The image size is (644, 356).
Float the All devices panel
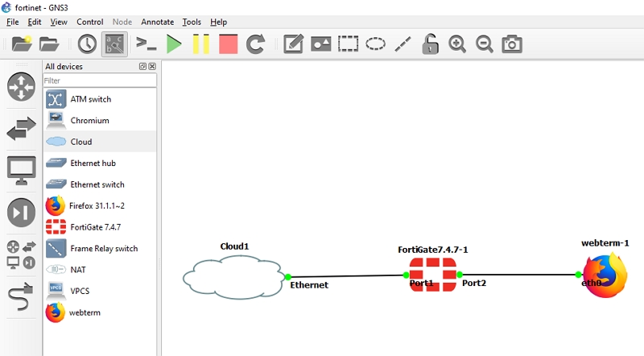(142, 66)
